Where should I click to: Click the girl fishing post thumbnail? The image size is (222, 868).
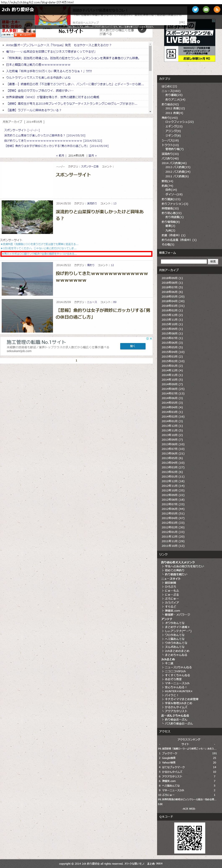coord(27,316)
